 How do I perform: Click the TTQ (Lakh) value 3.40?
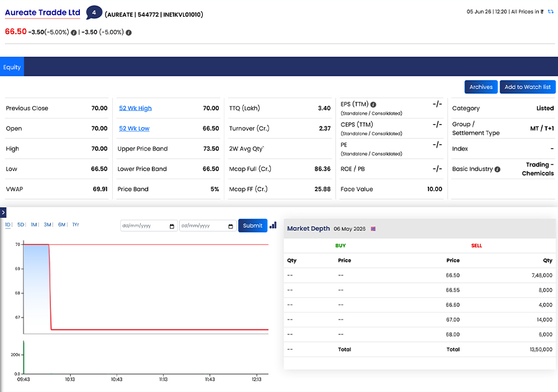(x=324, y=108)
